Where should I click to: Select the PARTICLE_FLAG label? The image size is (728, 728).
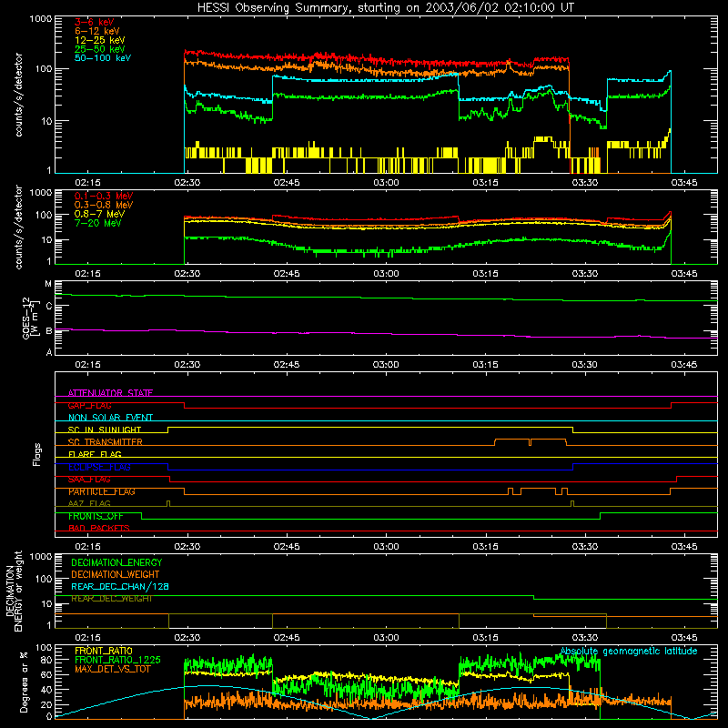(102, 491)
